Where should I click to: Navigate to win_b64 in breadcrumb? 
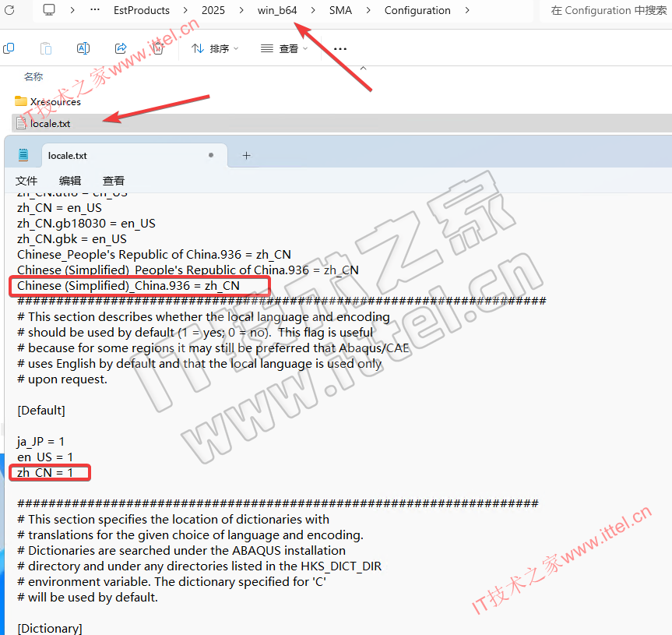pos(277,10)
